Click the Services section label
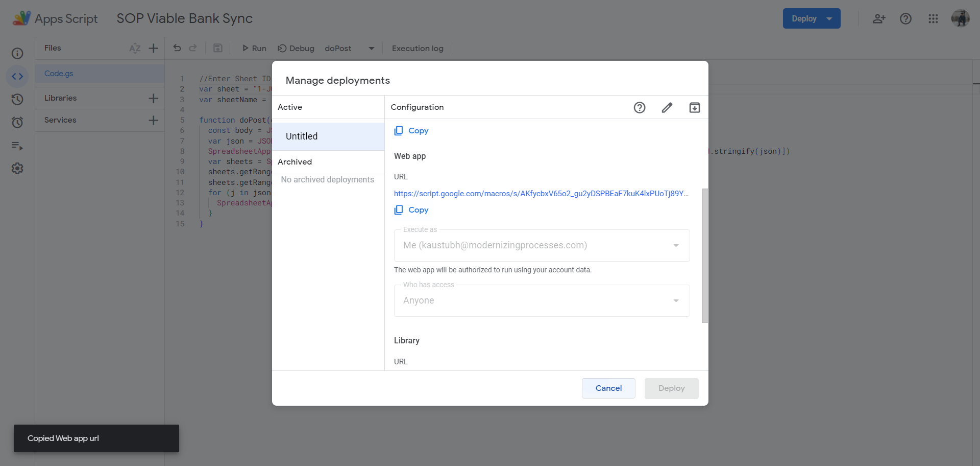This screenshot has height=466, width=980. point(60,120)
